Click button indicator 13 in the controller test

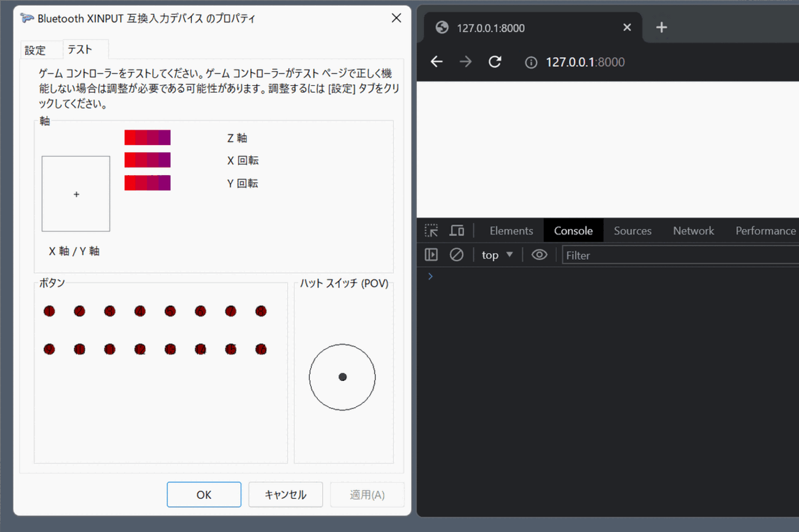pos(170,350)
